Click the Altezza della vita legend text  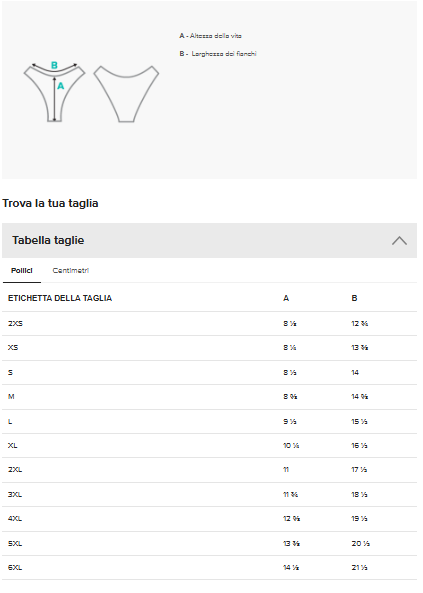pos(213,36)
